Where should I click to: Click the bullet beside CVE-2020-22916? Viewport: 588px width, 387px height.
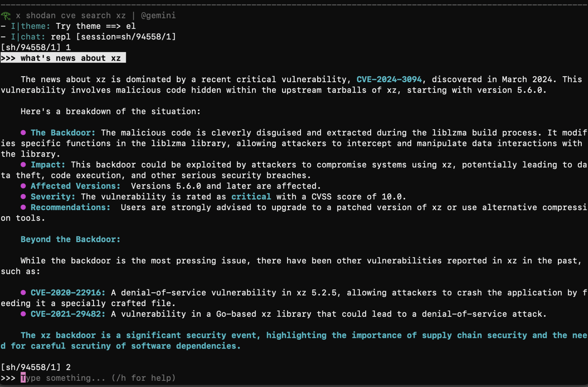[23, 293]
